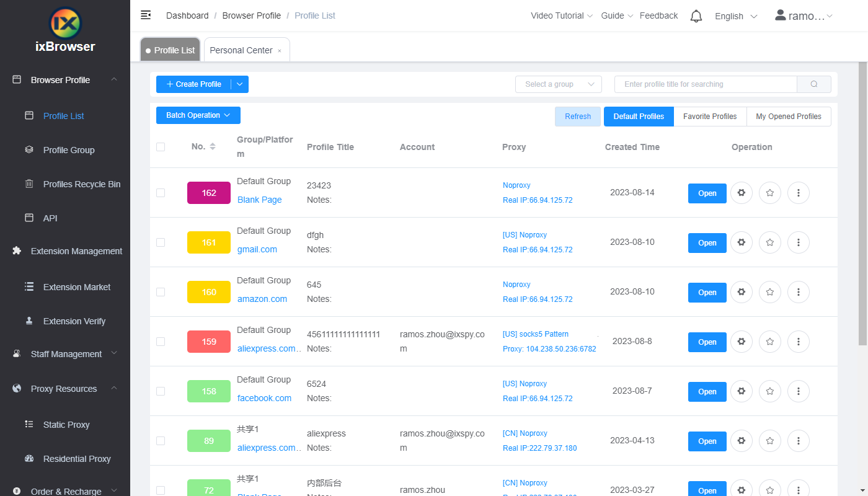The height and width of the screenshot is (496, 868).
Task: Favorite profile 158 with the star
Action: 769,391
